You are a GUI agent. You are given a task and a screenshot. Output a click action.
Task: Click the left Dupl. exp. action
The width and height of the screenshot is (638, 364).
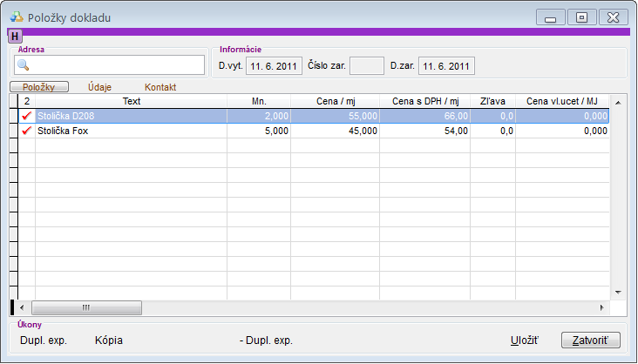click(x=44, y=340)
